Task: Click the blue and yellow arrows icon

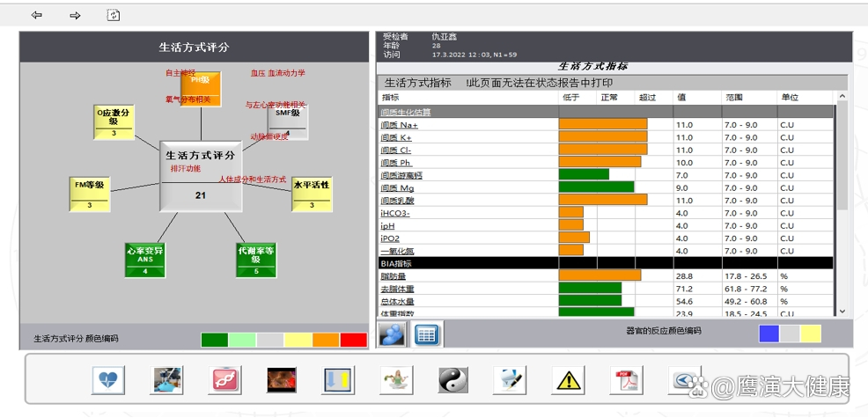Action: click(338, 380)
